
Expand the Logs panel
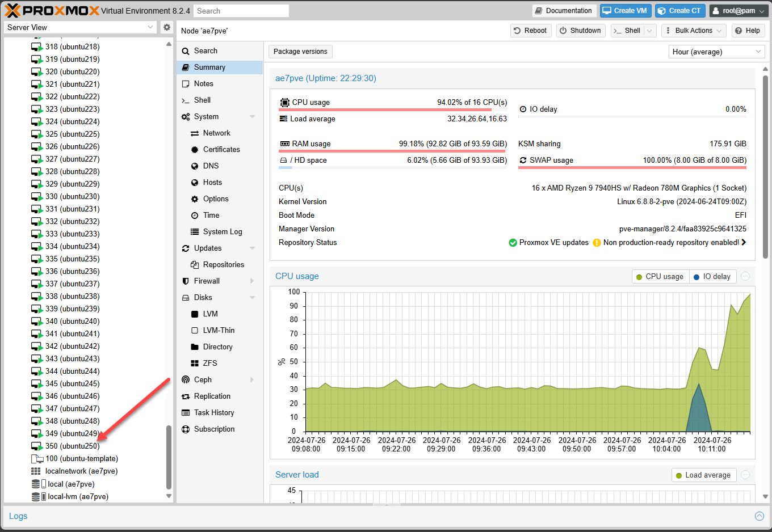coord(759,516)
